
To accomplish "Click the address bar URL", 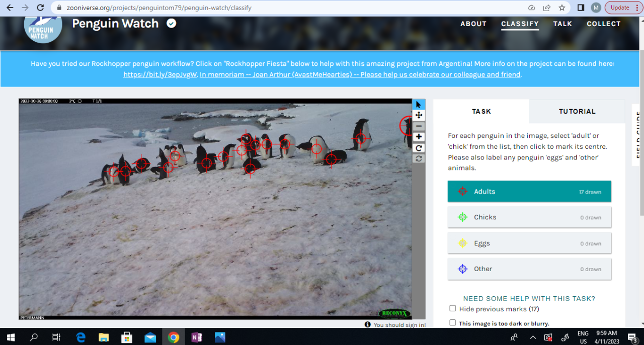I will click(x=159, y=8).
